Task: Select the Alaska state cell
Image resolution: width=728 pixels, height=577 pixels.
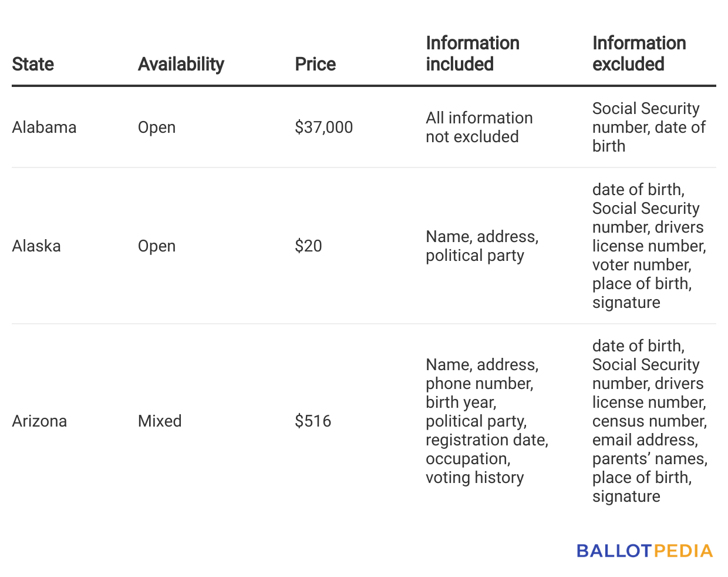Action: [36, 246]
